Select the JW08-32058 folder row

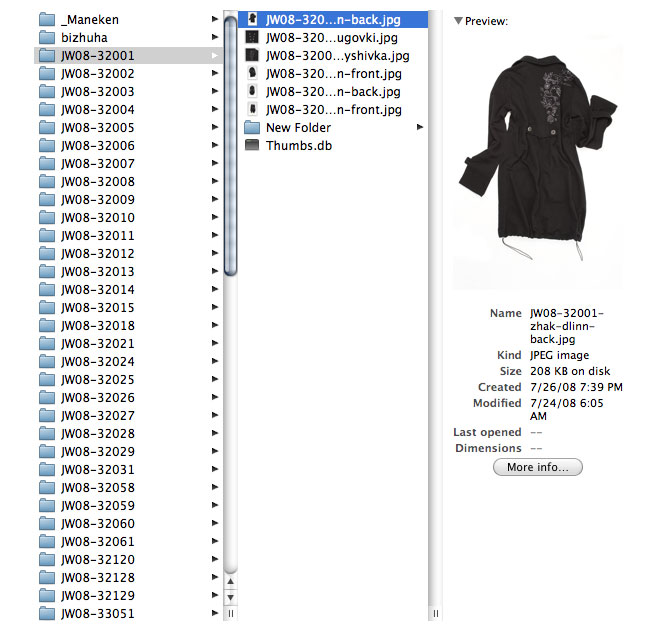(97, 488)
